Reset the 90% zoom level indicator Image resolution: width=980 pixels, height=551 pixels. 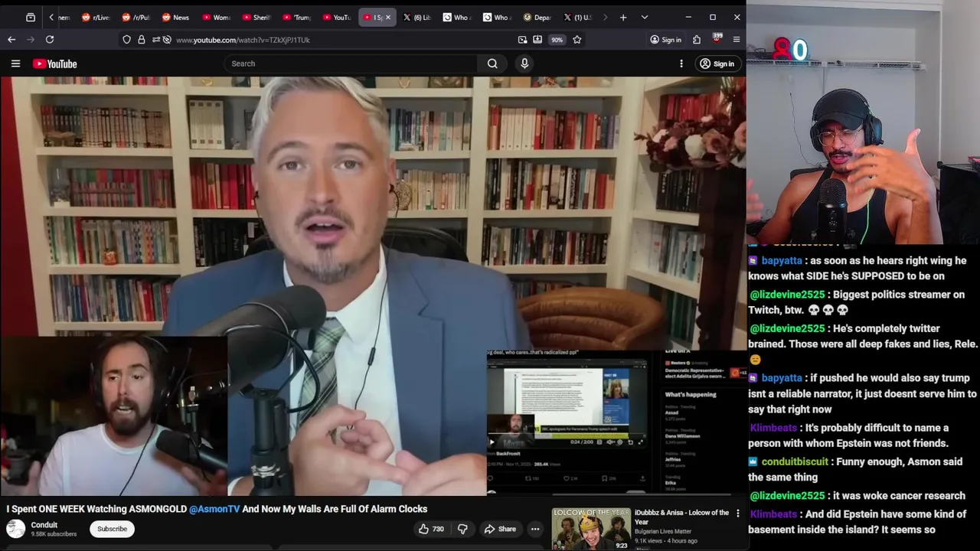[557, 40]
